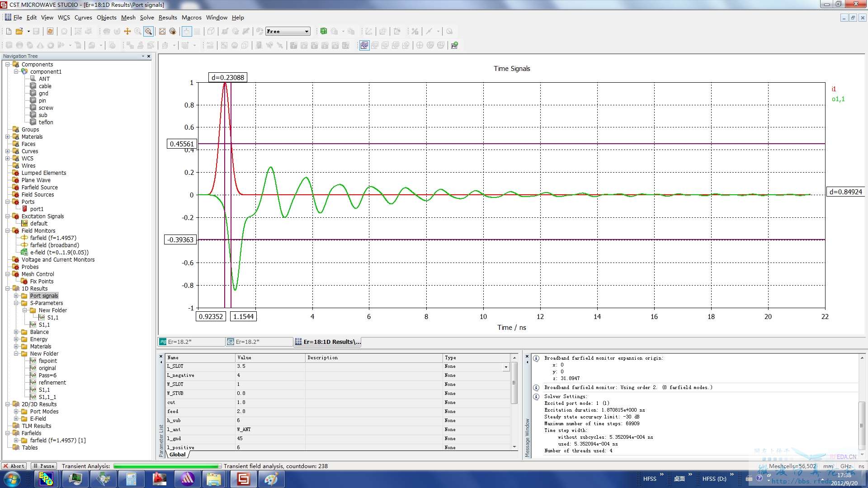868x488 pixels.
Task: Click the default excitation signal icon
Action: coord(24,224)
